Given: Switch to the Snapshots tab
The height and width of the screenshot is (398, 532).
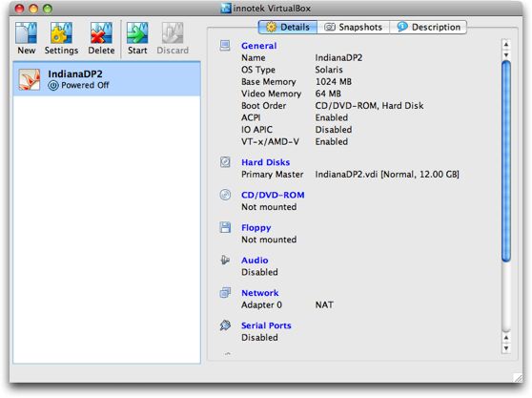Looking at the screenshot, I should tap(353, 27).
